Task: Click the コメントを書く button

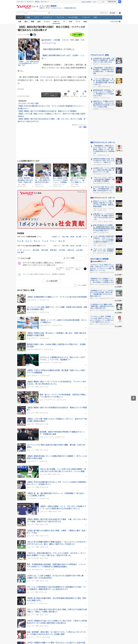Action: (69, 258)
